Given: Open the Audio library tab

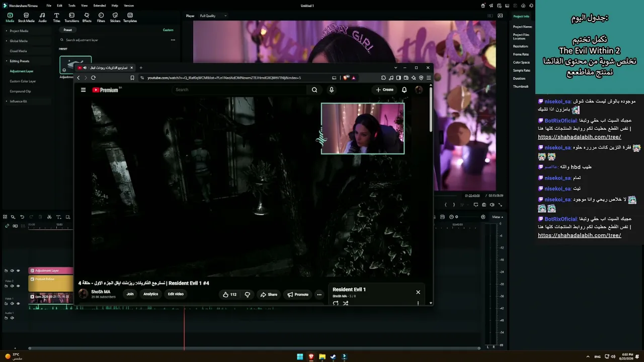Looking at the screenshot, I should pyautogui.click(x=42, y=18).
